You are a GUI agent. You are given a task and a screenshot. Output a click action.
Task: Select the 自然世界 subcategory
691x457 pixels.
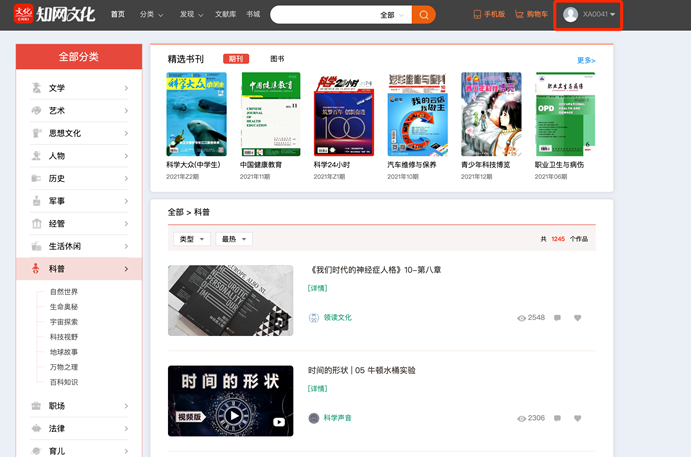64,292
